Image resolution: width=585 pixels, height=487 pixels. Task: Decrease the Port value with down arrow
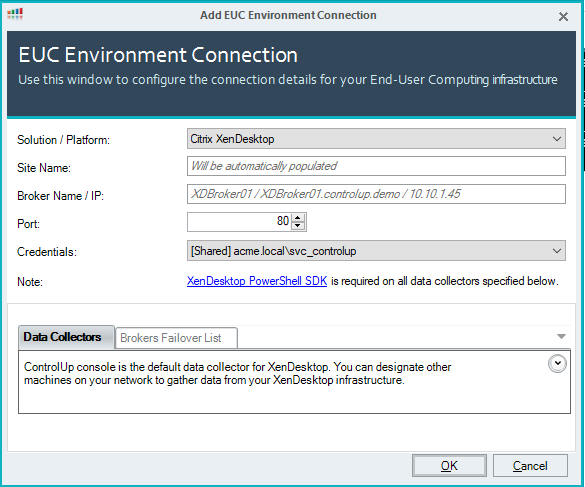[298, 226]
